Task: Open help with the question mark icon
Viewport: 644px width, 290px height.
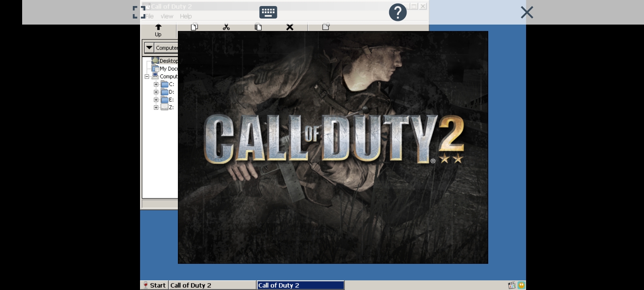Action: (x=398, y=12)
